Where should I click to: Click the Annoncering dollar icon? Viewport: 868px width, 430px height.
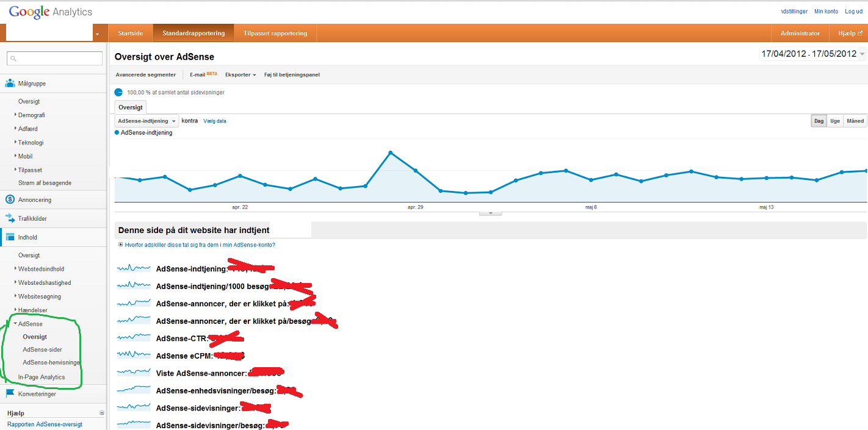click(x=10, y=199)
